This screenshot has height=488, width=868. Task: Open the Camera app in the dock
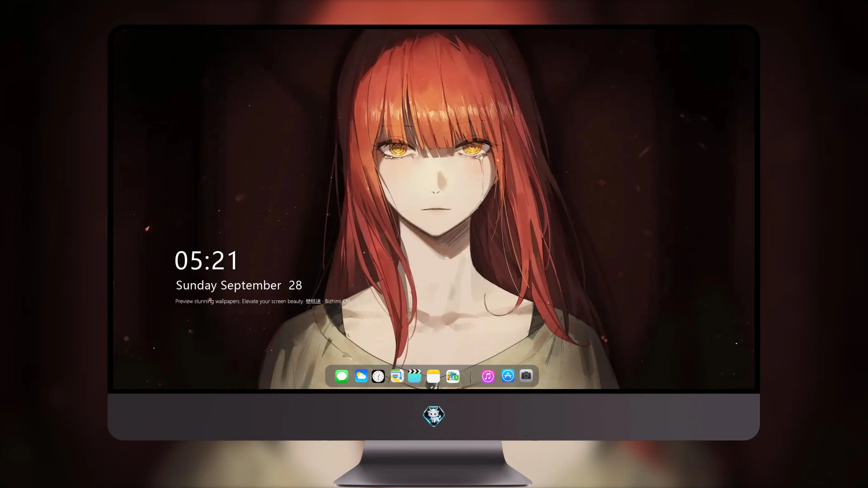point(526,375)
